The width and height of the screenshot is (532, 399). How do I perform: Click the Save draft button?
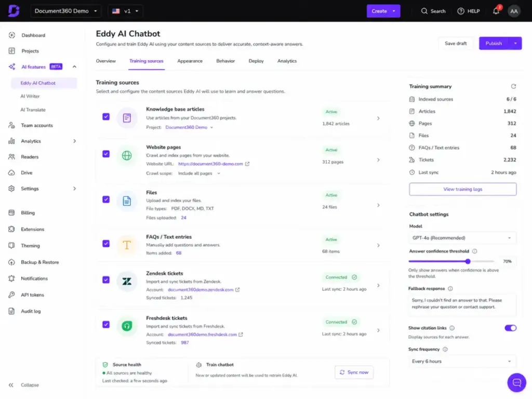[455, 44]
